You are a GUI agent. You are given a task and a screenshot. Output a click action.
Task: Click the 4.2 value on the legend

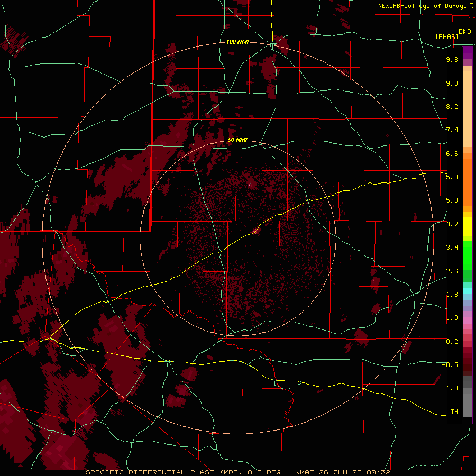(x=452, y=224)
